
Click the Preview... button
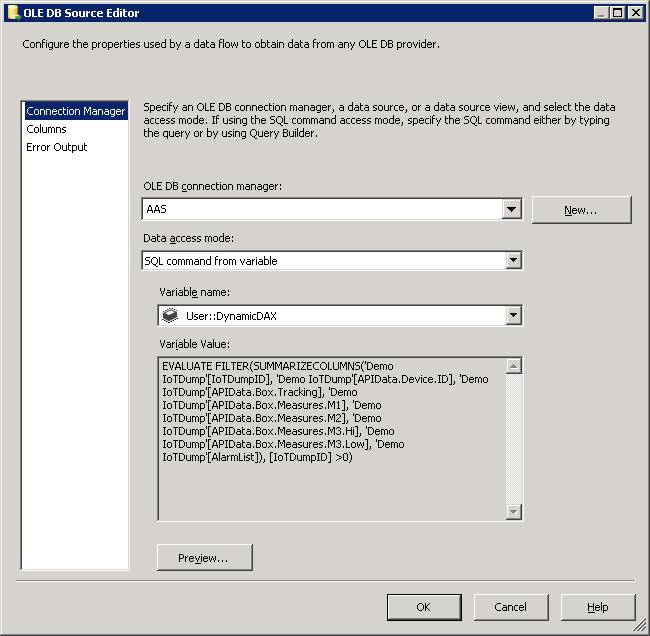click(205, 558)
